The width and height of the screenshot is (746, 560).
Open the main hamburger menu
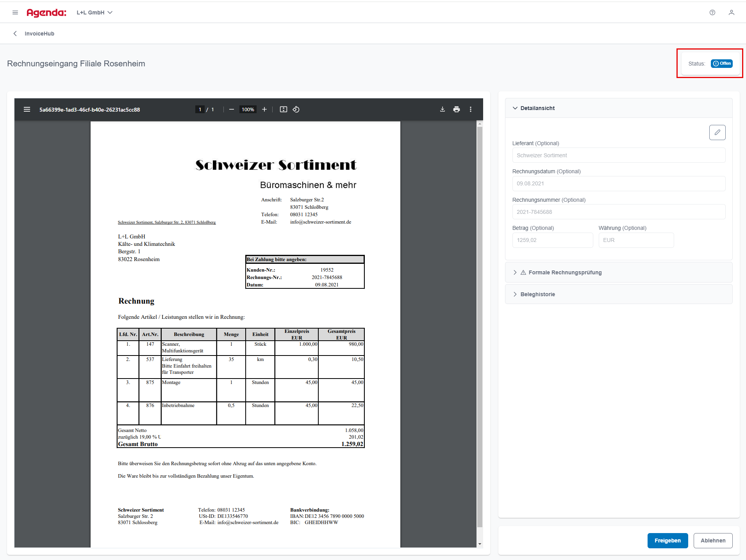click(15, 12)
